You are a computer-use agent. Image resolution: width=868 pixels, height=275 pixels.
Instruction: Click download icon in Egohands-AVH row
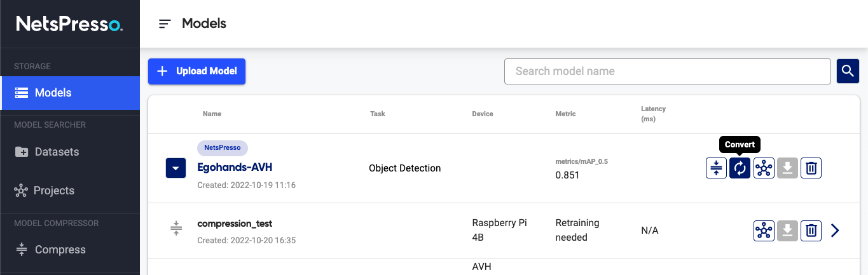pyautogui.click(x=787, y=168)
